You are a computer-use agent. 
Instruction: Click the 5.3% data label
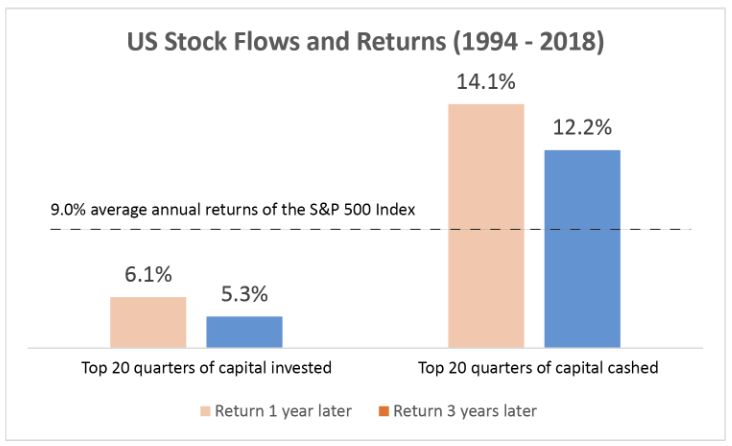[244, 296]
